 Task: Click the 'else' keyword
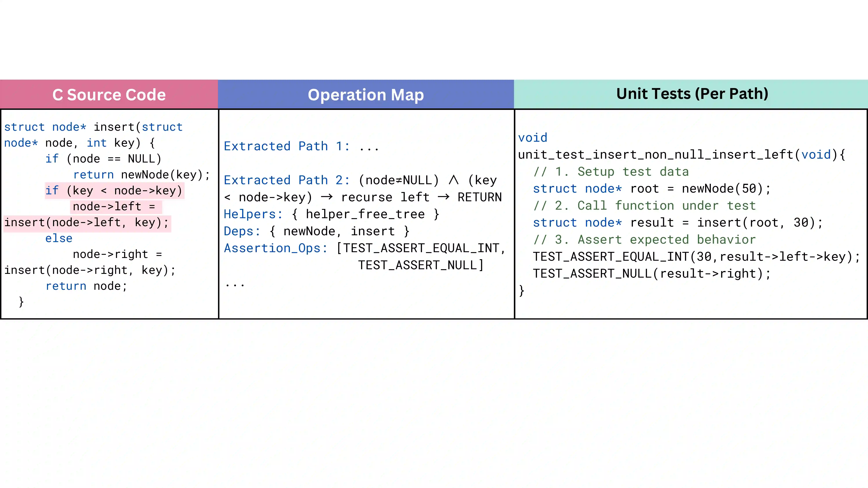click(x=59, y=238)
